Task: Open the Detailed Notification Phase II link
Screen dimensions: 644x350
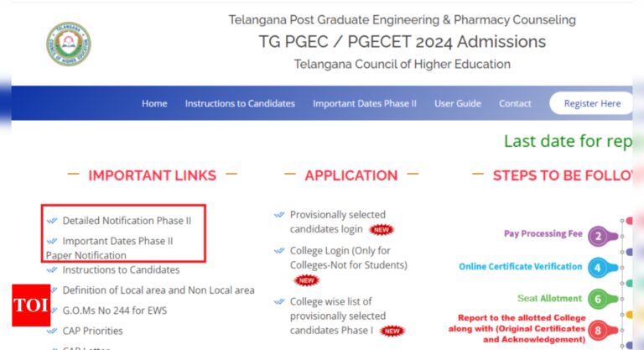Action: (127, 221)
